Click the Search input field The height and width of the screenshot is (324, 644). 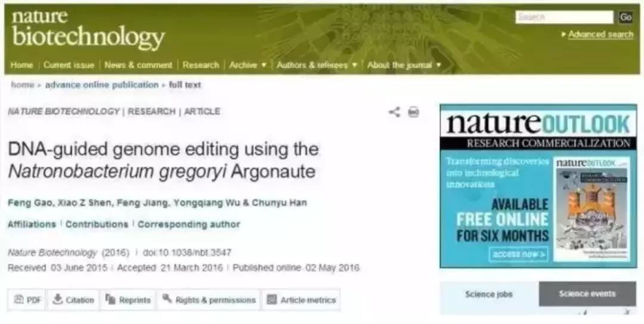564,17
